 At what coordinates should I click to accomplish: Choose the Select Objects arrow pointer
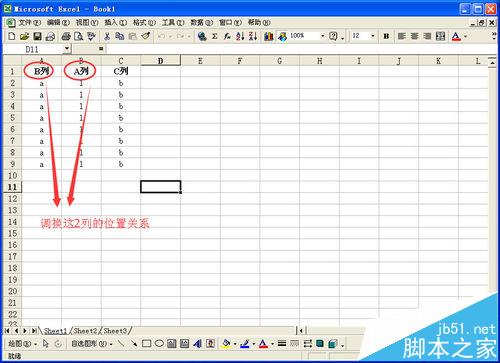pos(46,344)
